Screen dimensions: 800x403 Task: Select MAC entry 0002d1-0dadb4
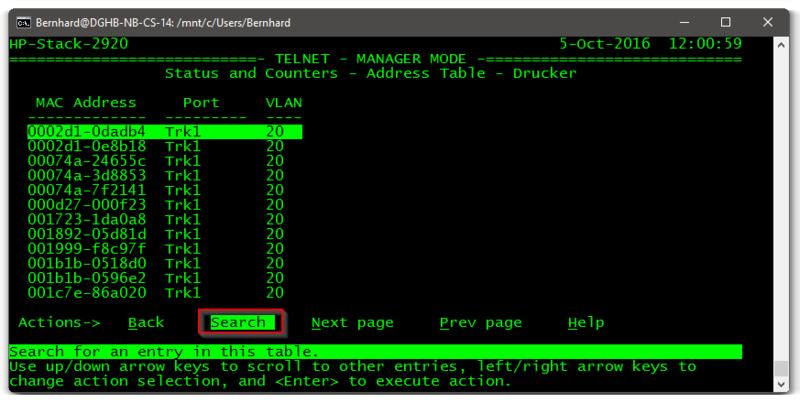(86, 131)
